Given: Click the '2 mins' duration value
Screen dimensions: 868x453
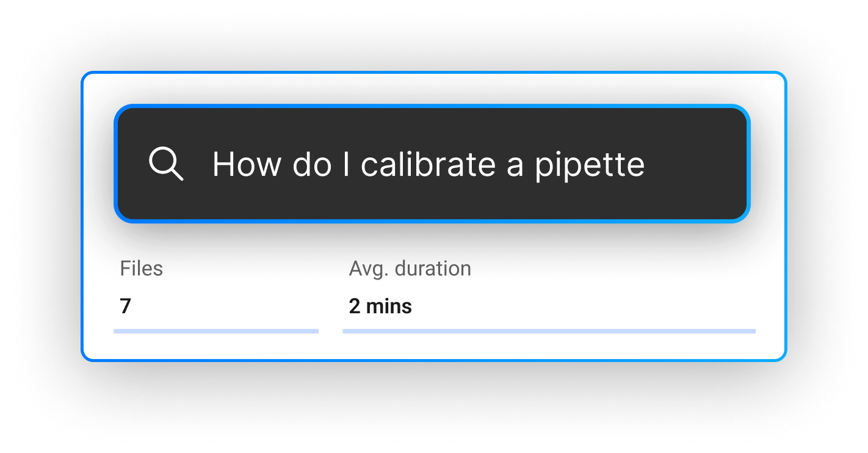Looking at the screenshot, I should (x=380, y=306).
